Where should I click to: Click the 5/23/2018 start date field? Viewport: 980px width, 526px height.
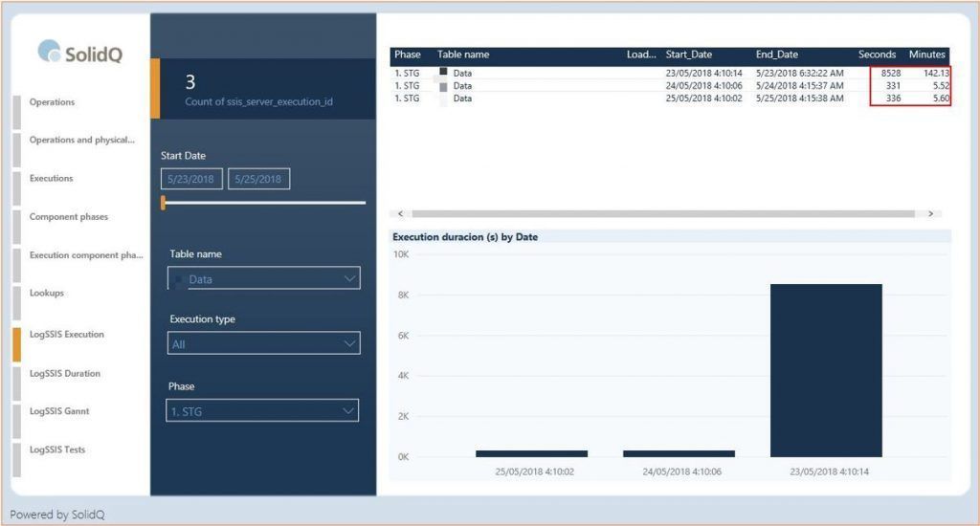tap(192, 179)
